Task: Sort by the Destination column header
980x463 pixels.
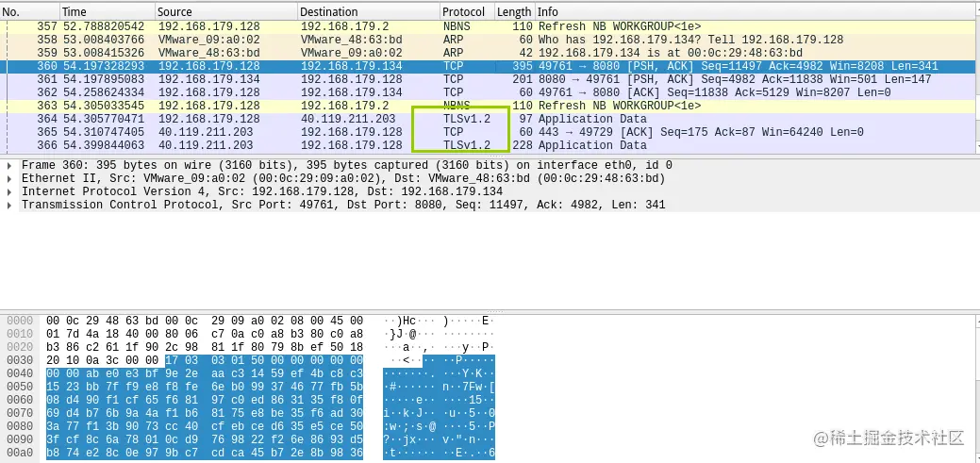Action: coord(369,12)
